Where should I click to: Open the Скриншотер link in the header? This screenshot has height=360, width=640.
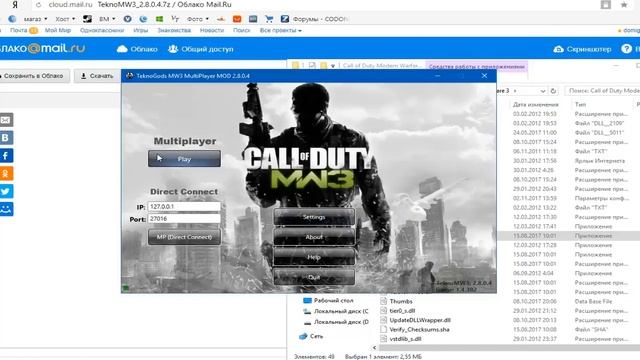click(582, 49)
